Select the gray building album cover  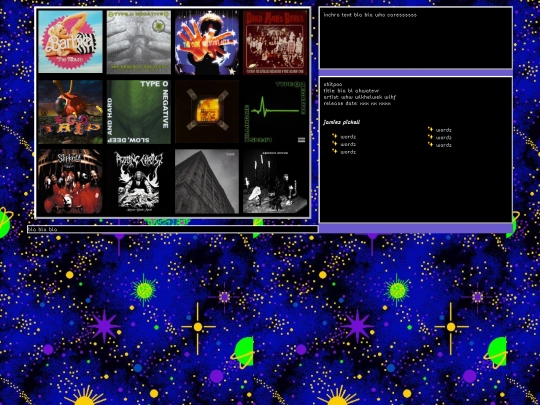207,181
